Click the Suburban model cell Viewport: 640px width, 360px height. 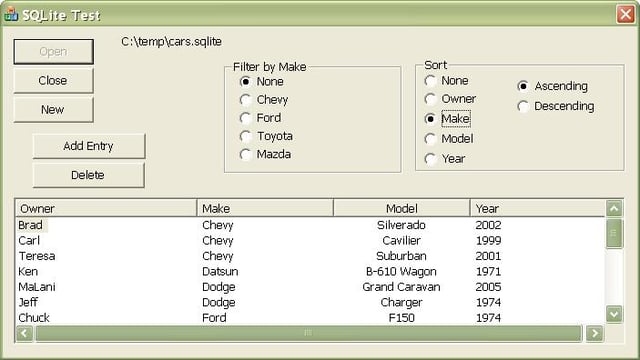(x=401, y=256)
